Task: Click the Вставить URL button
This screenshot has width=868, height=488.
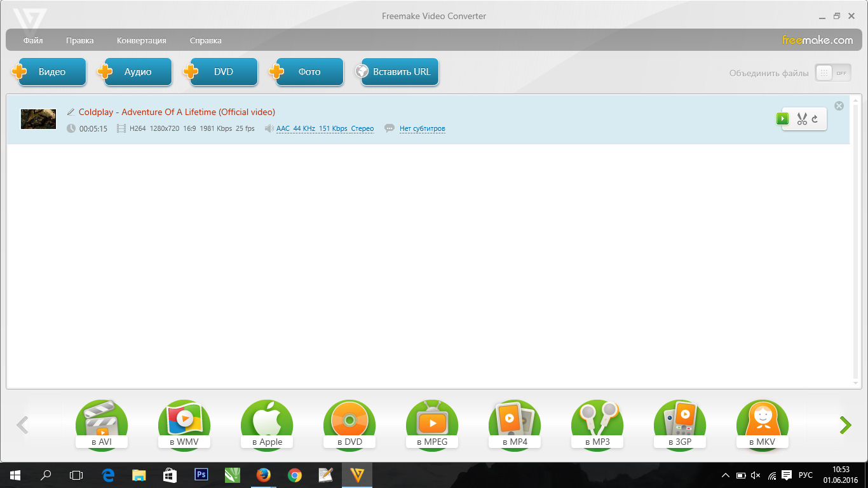Action: click(397, 72)
